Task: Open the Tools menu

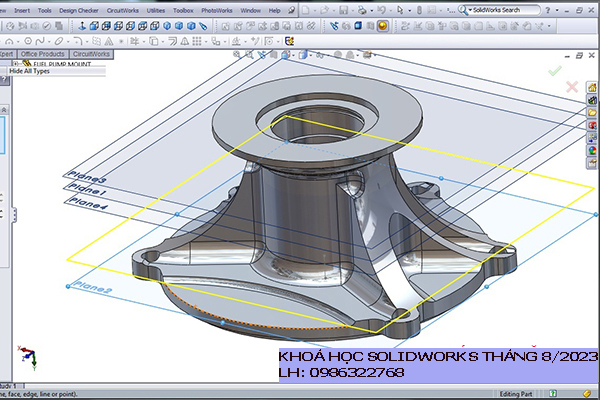Action: coord(44,10)
